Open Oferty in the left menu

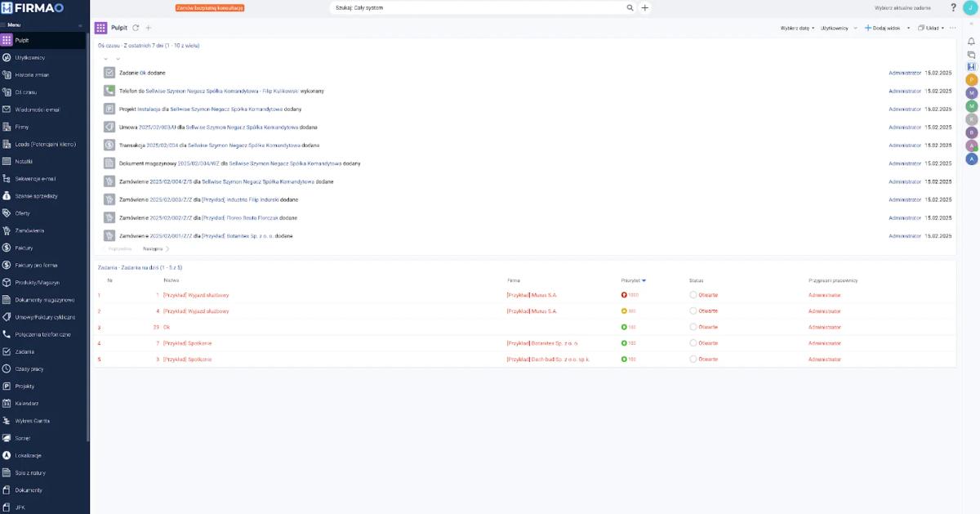coord(42,213)
